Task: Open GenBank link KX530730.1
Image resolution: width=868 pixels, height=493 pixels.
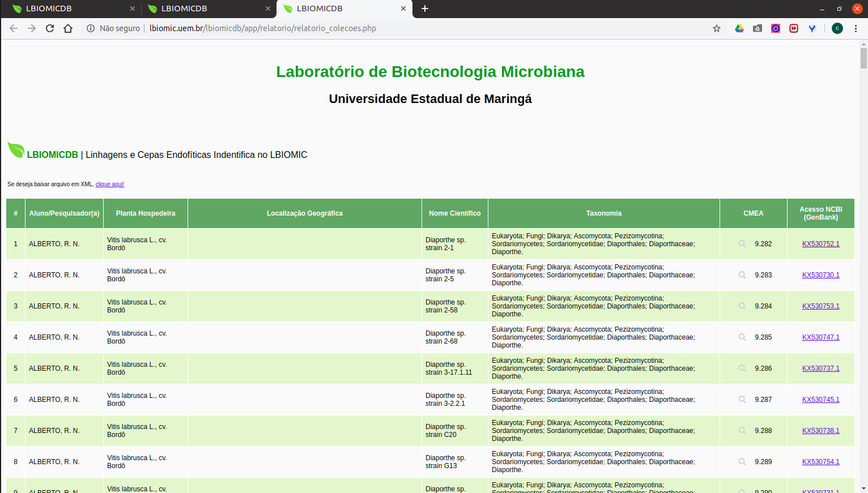Action: tap(821, 275)
